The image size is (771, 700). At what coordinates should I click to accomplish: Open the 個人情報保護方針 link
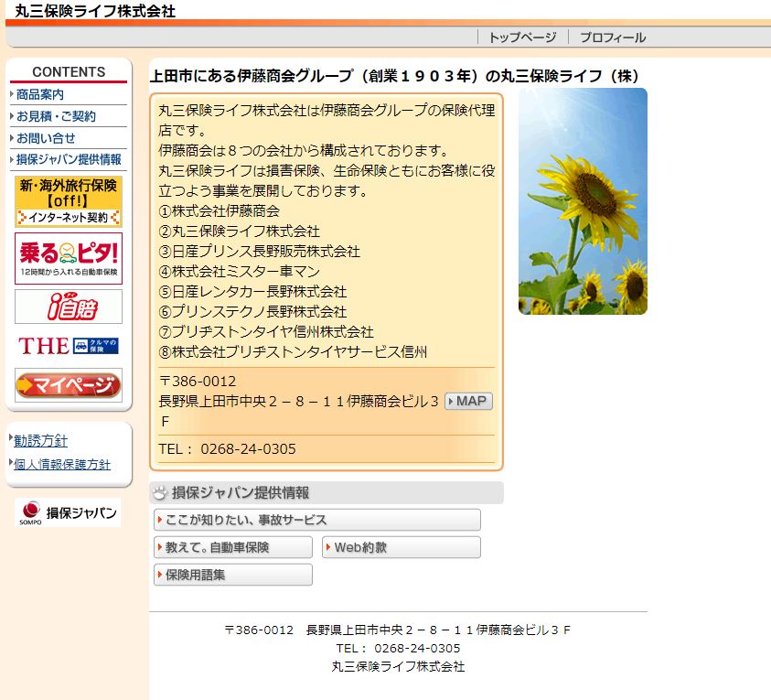pos(62,464)
